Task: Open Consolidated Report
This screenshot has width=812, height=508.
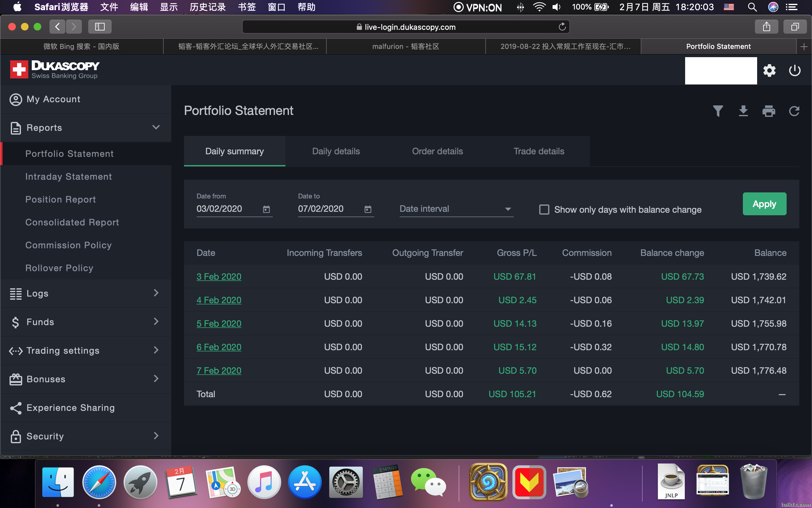Action: click(x=72, y=222)
